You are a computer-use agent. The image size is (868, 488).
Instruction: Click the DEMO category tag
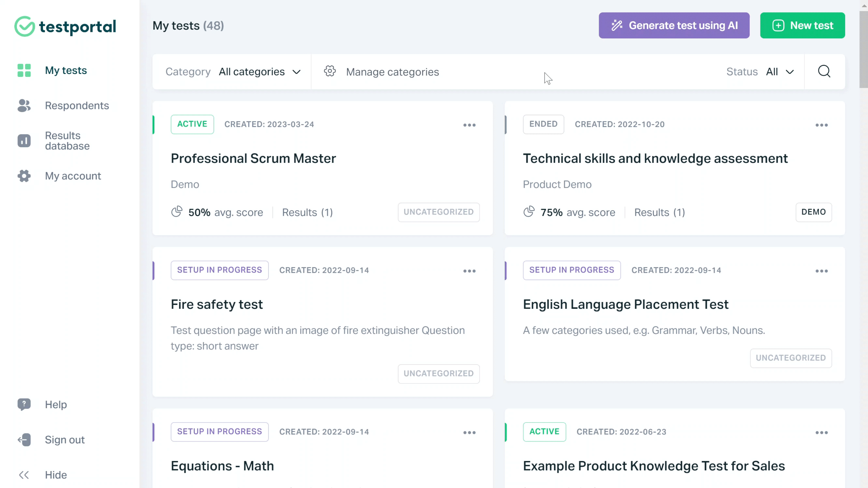[813, 212]
